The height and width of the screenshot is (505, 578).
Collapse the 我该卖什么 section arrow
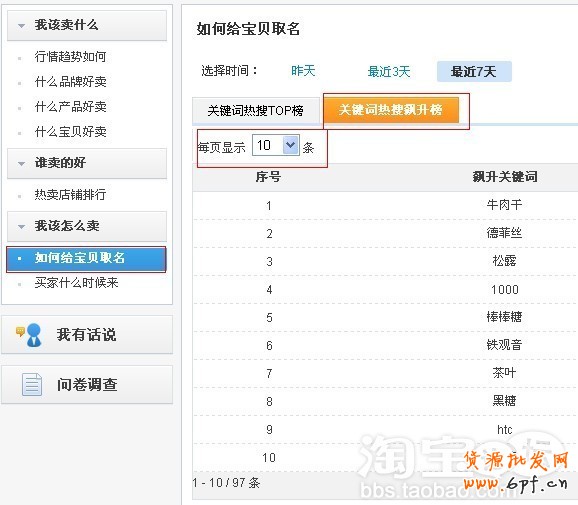(x=21, y=26)
